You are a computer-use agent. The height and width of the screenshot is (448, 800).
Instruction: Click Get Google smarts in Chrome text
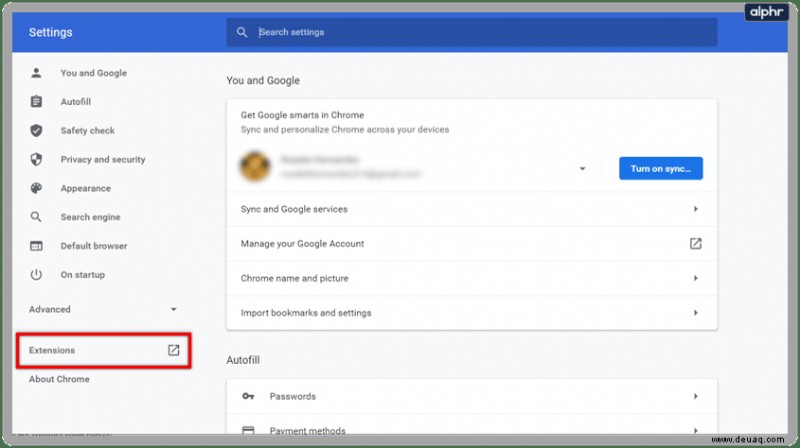[x=303, y=115]
